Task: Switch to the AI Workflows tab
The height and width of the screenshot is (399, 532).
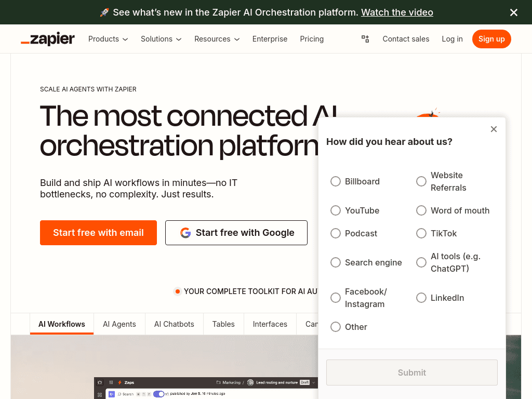Action: (x=62, y=324)
